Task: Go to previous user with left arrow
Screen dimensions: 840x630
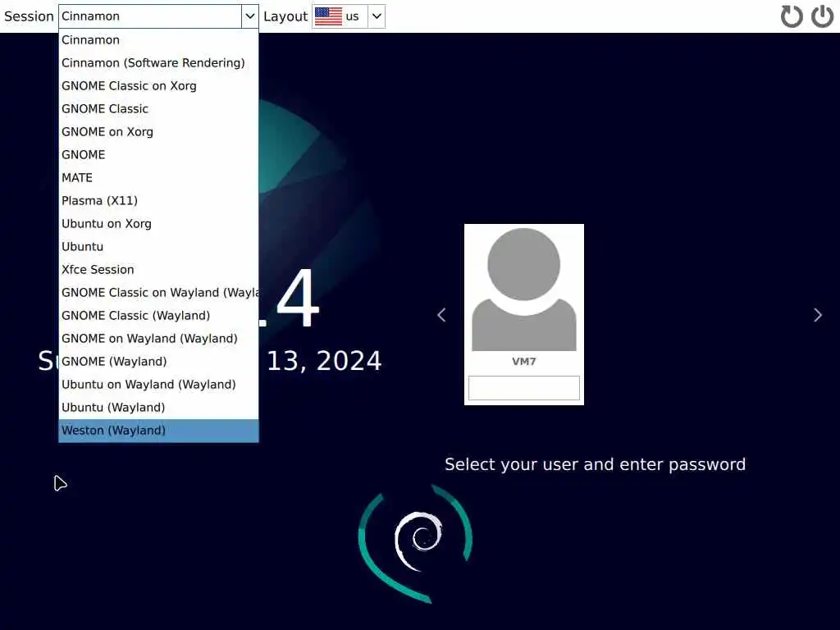Action: [441, 315]
